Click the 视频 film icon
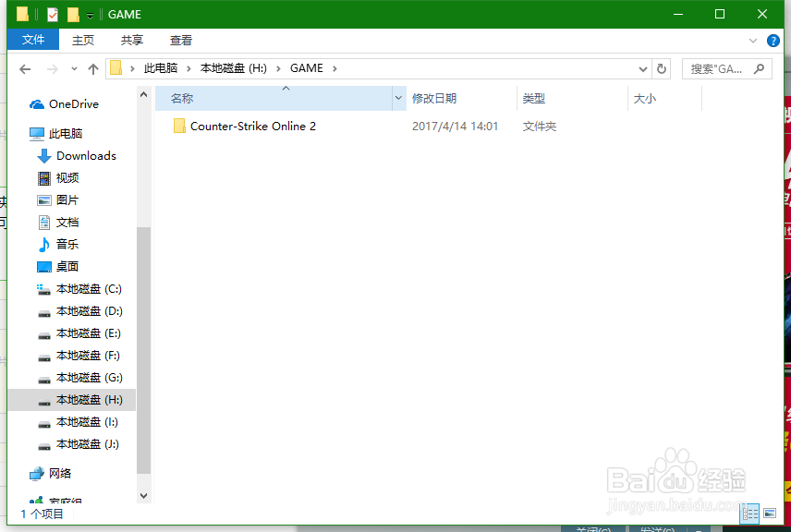Screen dimensions: 791x532 tap(44, 178)
